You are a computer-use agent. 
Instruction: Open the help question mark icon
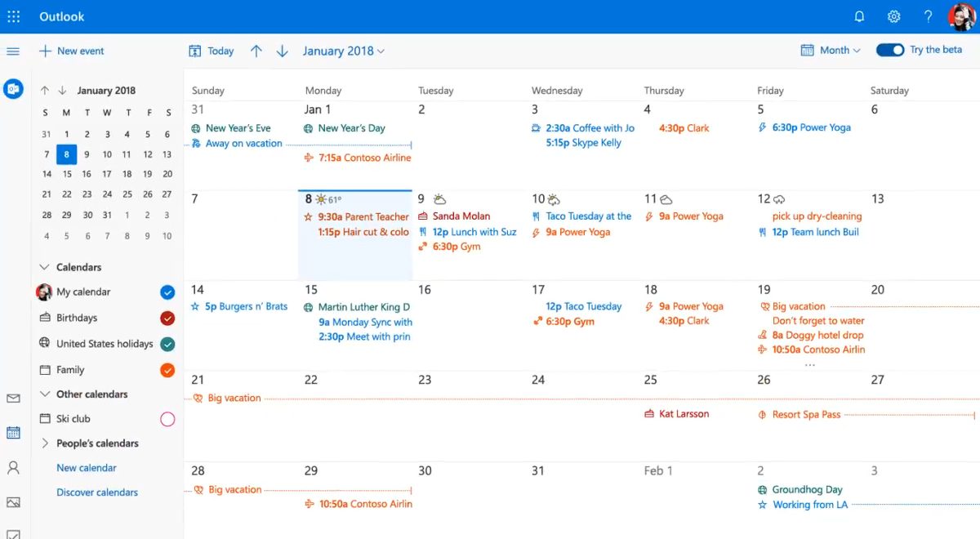point(928,16)
